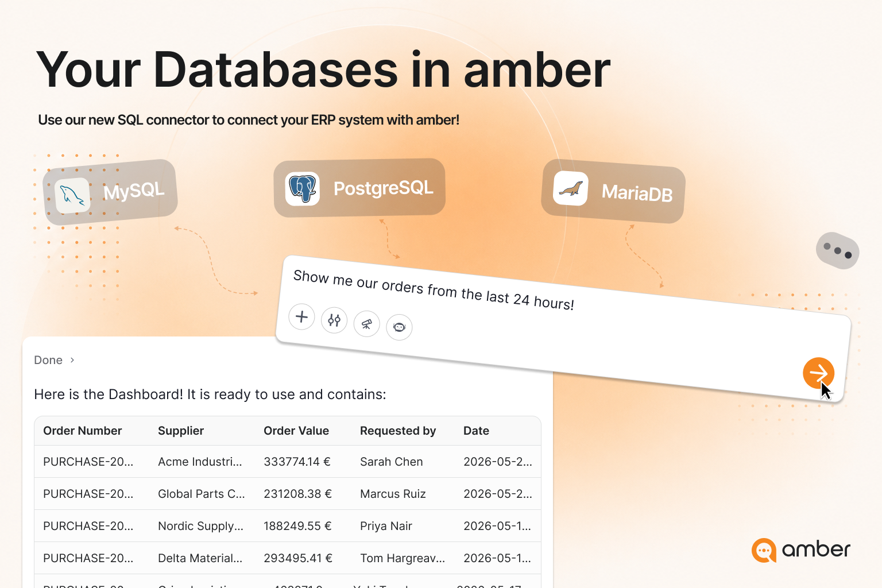Click the chat prompt about last 24 hours orders
The image size is (882, 588).
434,289
